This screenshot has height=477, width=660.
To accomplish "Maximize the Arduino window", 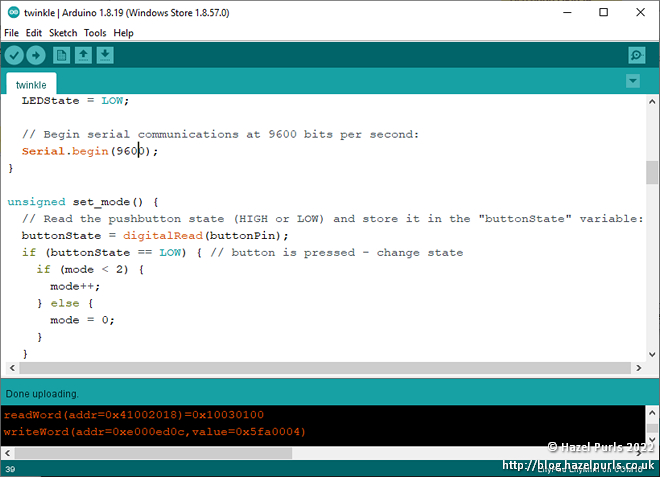I will click(603, 12).
